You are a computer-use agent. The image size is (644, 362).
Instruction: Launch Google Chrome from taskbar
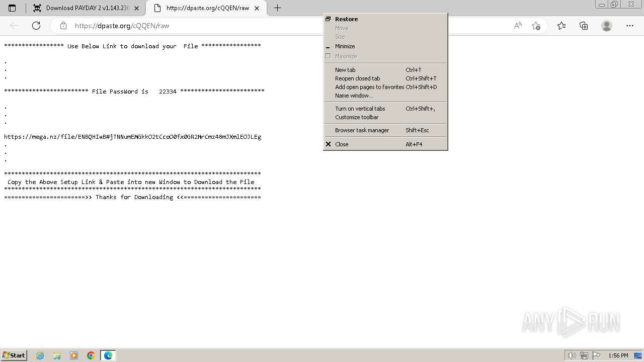click(x=91, y=355)
